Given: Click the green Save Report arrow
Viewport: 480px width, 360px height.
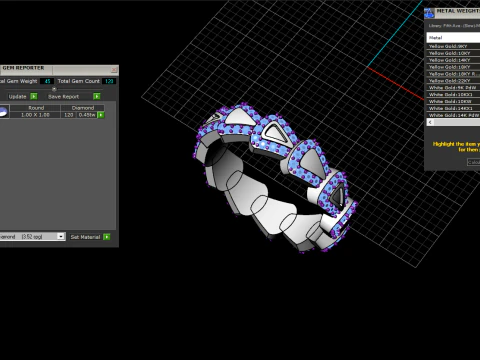Looking at the screenshot, I should [x=97, y=96].
